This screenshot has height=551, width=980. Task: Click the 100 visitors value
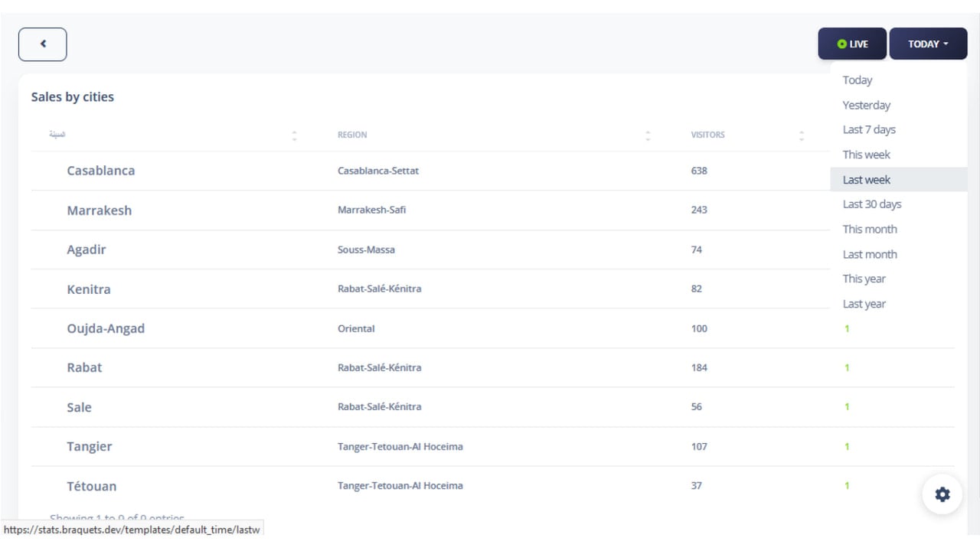pos(699,328)
